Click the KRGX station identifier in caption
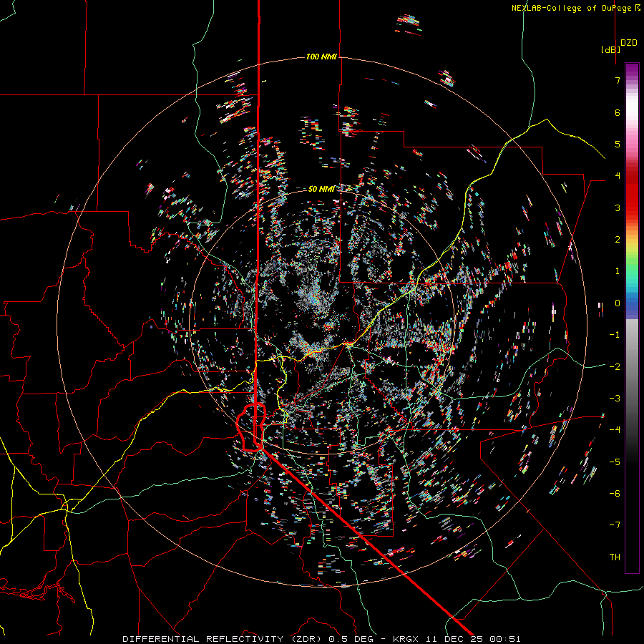Screen dimensions: 644x644 click(x=407, y=639)
